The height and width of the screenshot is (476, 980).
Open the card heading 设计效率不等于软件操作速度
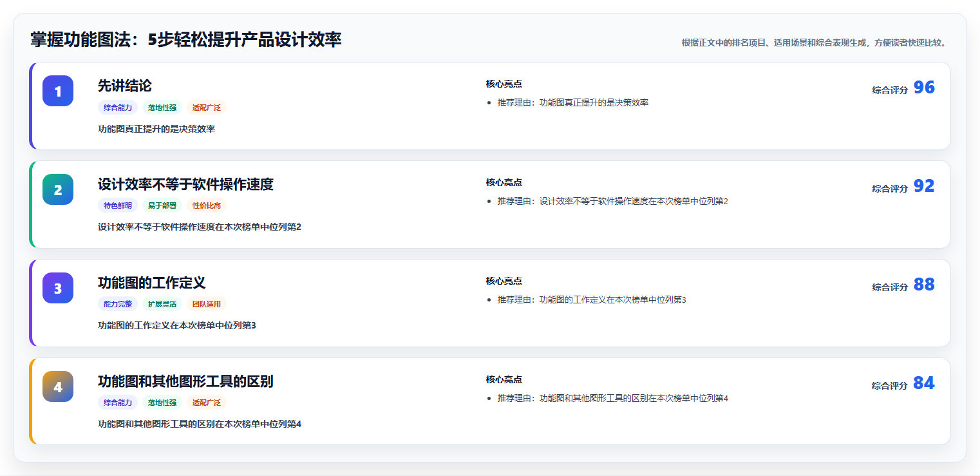pyautogui.click(x=185, y=184)
